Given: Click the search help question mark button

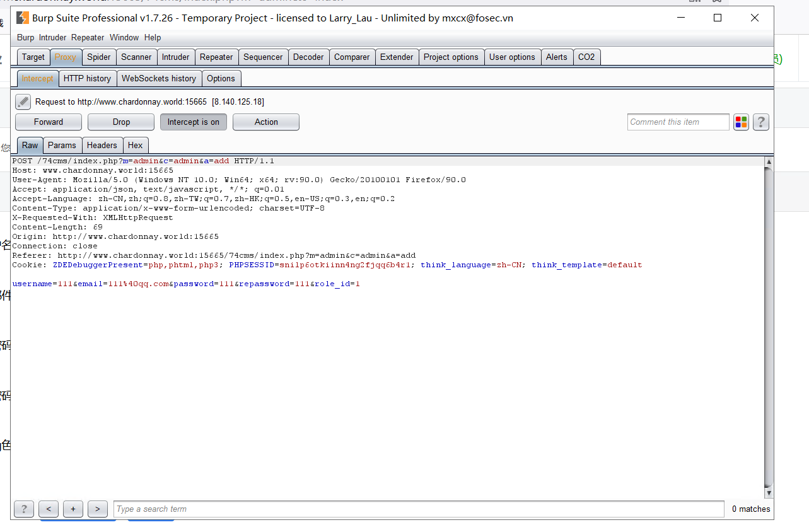Looking at the screenshot, I should tap(24, 509).
